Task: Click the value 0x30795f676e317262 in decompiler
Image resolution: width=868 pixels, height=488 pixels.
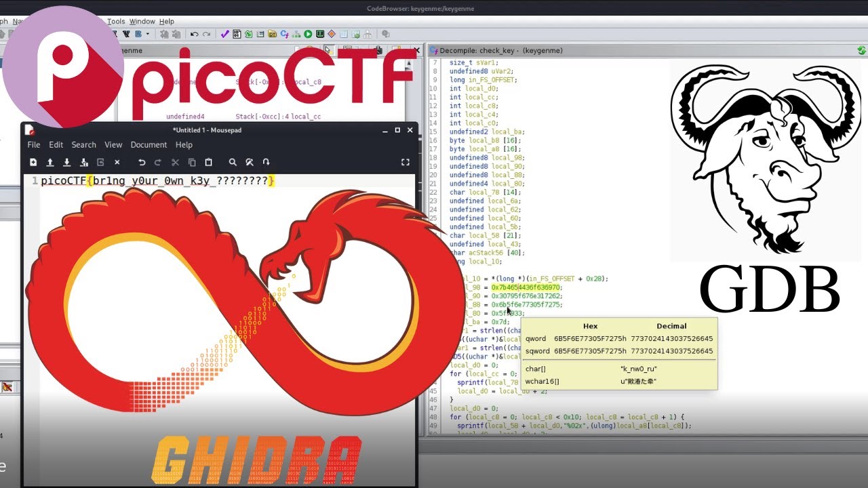Action: [527, 296]
